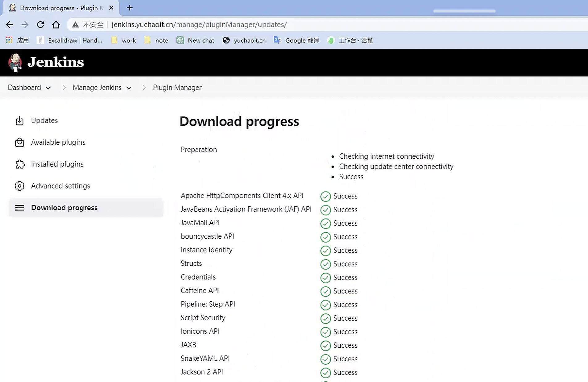This screenshot has height=382, width=588.
Task: Click the Advanced settings gear icon
Action: [x=19, y=186]
